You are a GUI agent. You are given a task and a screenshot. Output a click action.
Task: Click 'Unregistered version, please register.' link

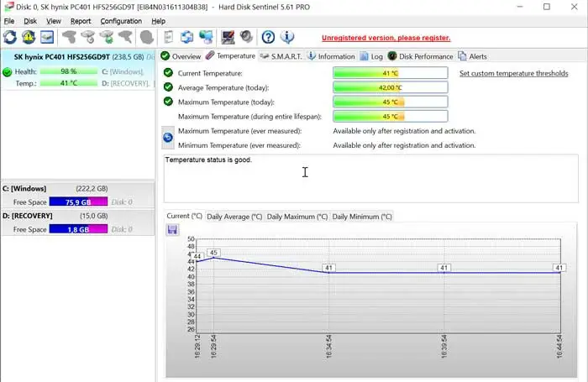[386, 38]
